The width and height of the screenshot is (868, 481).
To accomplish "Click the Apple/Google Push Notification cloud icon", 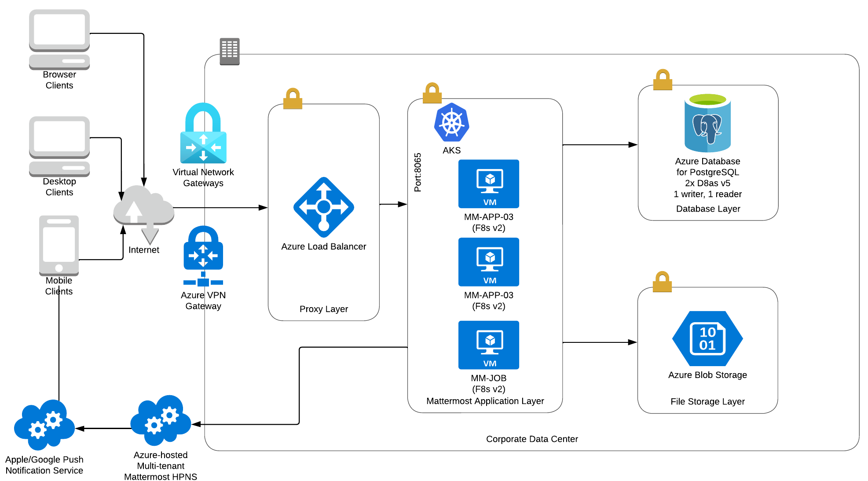I will coord(44,425).
